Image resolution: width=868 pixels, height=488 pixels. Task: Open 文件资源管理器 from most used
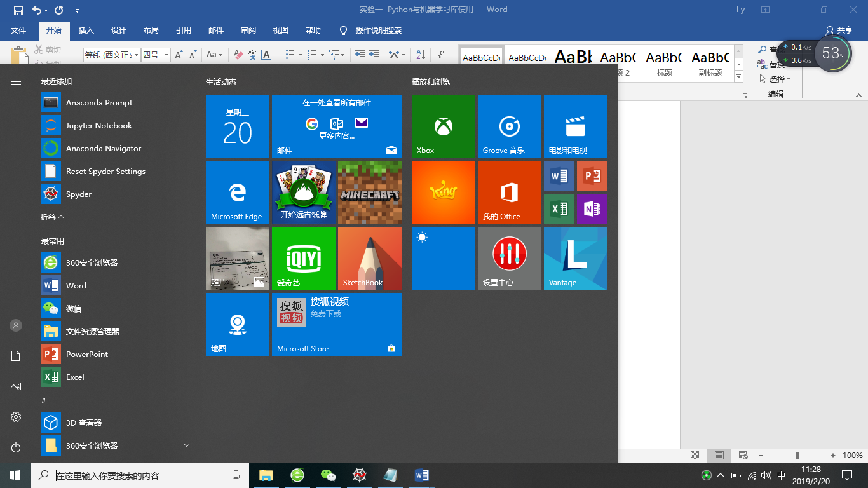(116, 331)
